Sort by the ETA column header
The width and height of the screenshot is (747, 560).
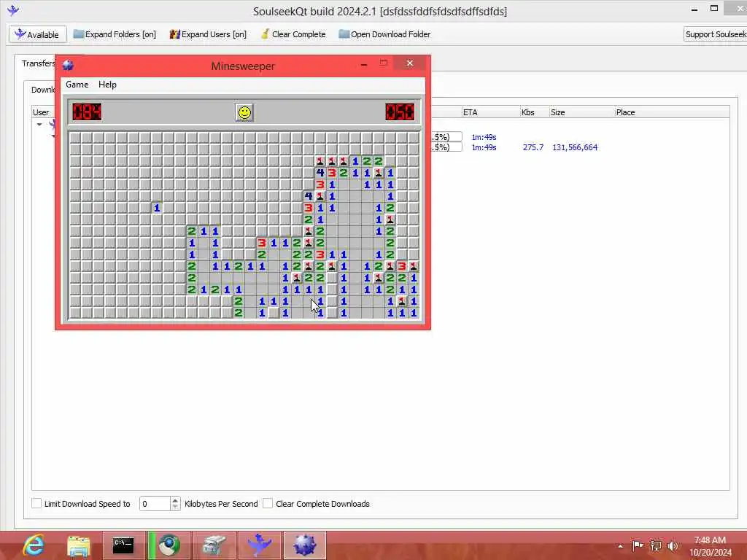(x=491, y=112)
